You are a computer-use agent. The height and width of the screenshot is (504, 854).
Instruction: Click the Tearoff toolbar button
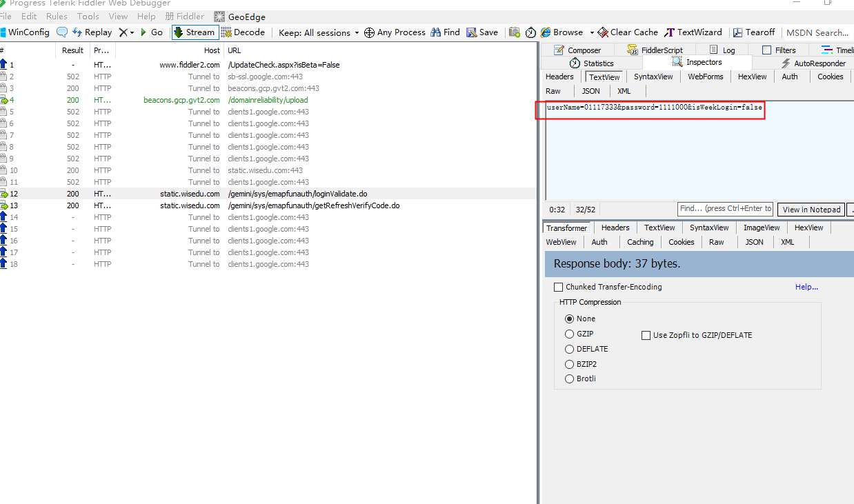(754, 32)
